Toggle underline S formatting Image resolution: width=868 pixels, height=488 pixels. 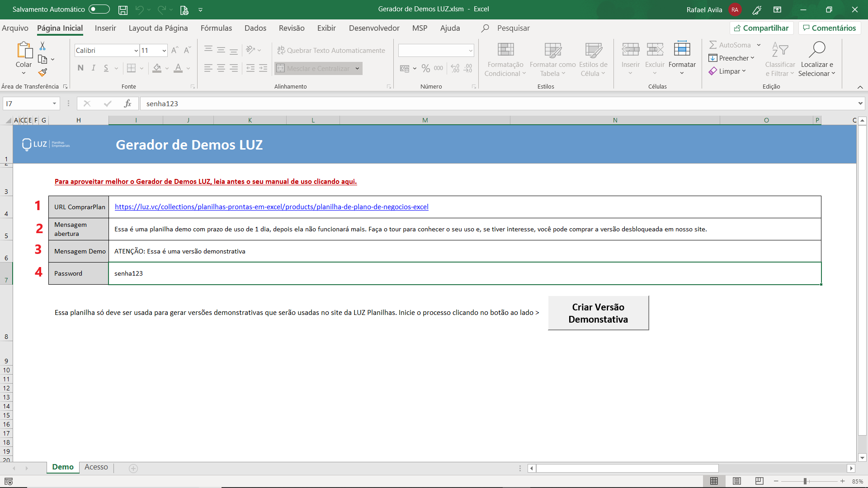(x=106, y=68)
